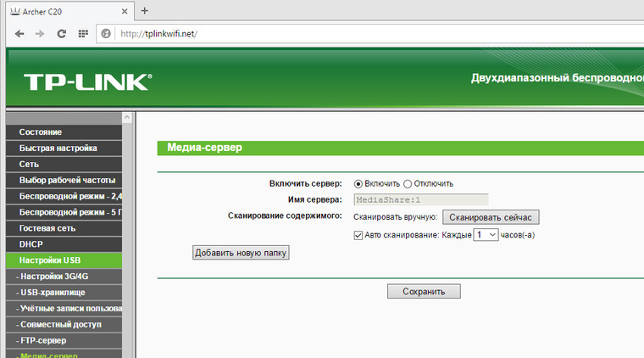Click the Имя сервера label

pyautogui.click(x=315, y=199)
